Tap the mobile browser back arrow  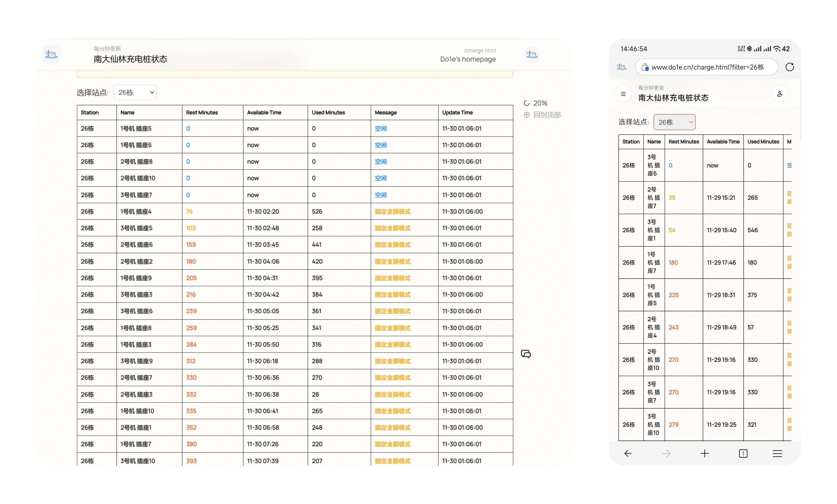click(x=628, y=453)
